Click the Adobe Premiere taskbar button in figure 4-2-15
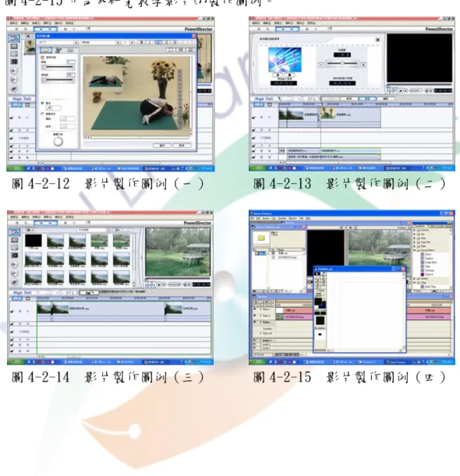Viewport: 460px width, 476px height. coord(398,361)
